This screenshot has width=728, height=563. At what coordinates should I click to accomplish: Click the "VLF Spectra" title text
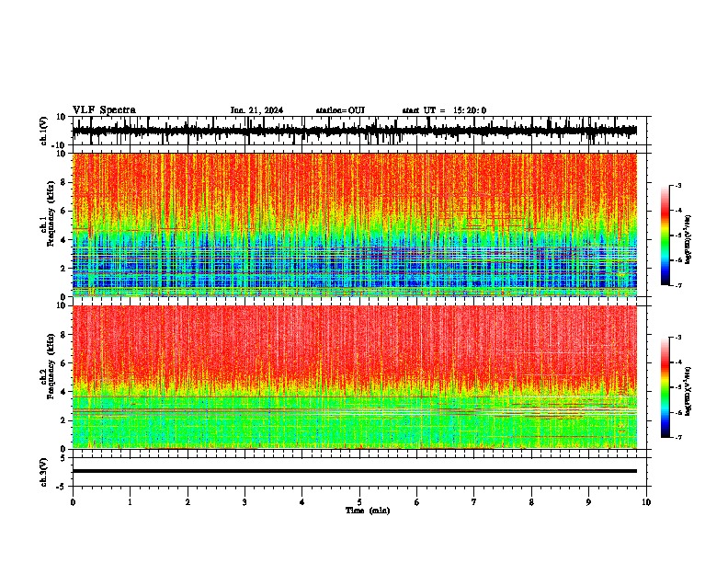coord(104,110)
